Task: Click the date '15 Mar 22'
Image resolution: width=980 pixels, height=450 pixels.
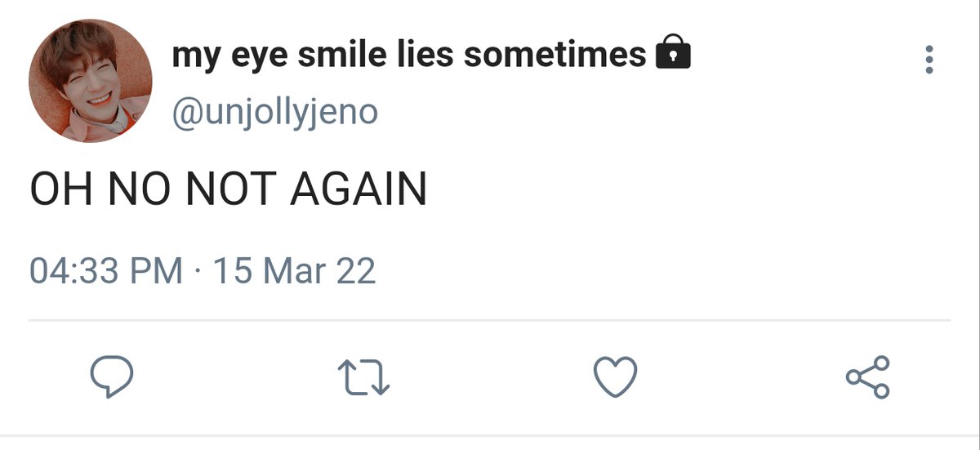Action: point(294,270)
